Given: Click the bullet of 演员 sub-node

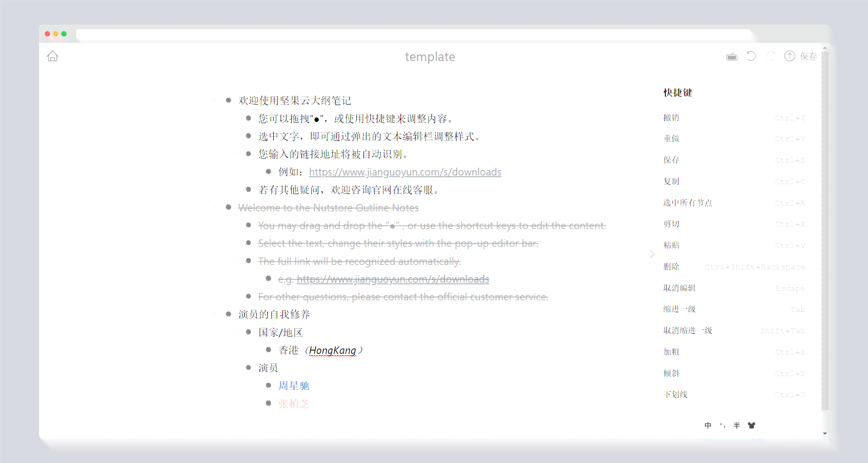Looking at the screenshot, I should (x=248, y=367).
